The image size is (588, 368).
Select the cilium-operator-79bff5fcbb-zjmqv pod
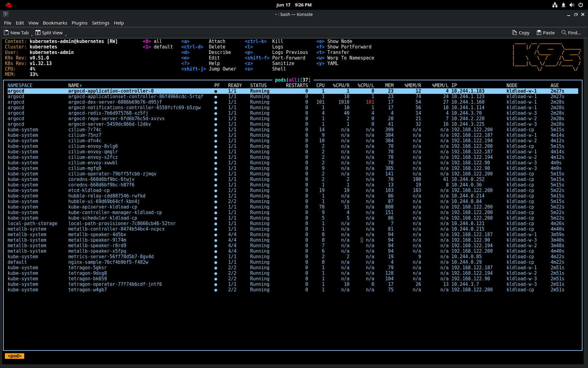click(112, 174)
